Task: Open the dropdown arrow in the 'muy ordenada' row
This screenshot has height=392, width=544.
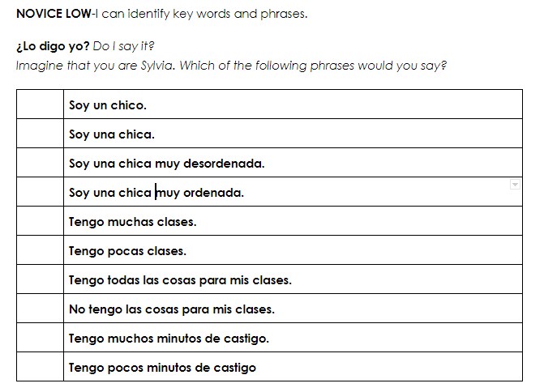Action: tap(514, 185)
